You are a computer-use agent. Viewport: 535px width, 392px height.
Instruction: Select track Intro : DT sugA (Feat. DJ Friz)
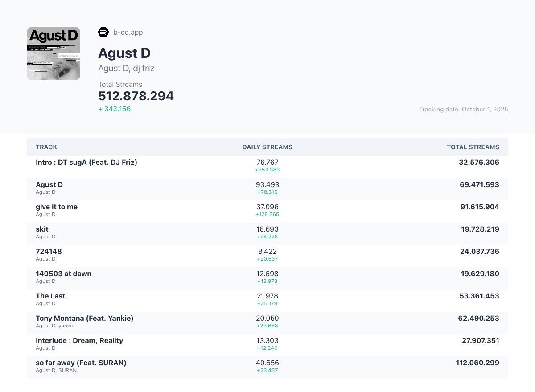click(86, 162)
